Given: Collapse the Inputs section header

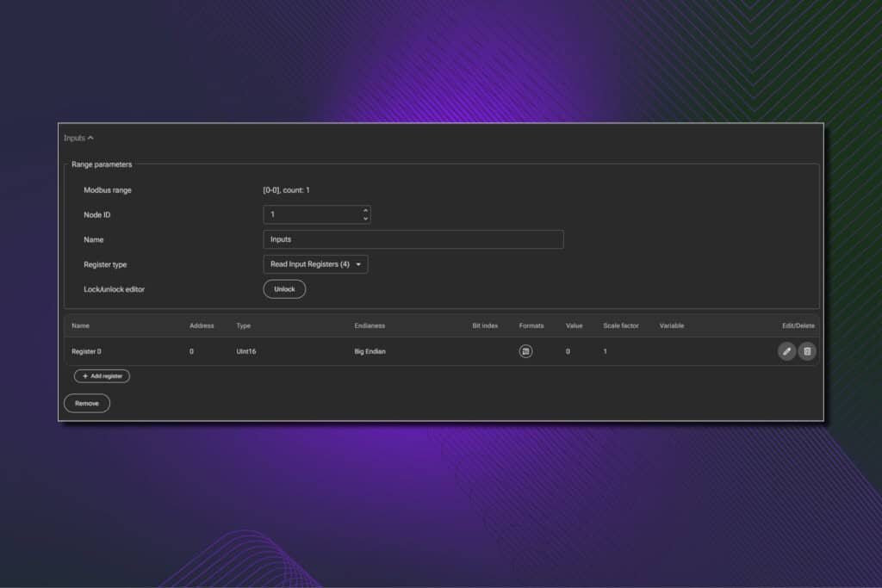Looking at the screenshot, I should 78,138.
